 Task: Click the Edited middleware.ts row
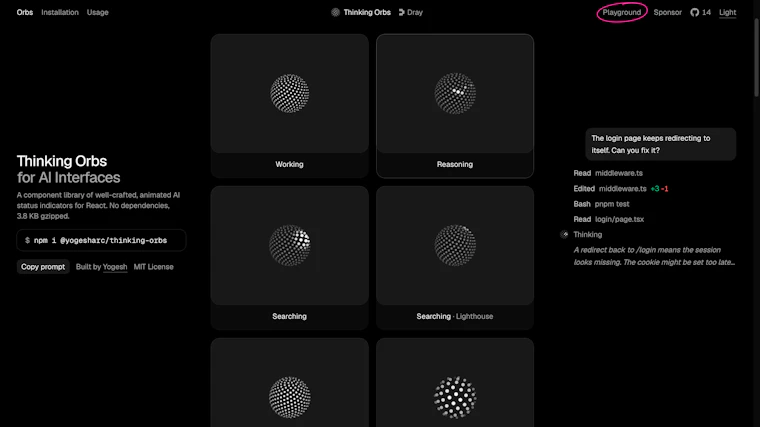click(x=620, y=189)
